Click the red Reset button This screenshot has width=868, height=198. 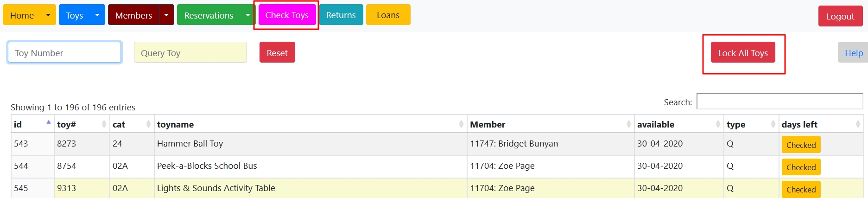(x=277, y=52)
